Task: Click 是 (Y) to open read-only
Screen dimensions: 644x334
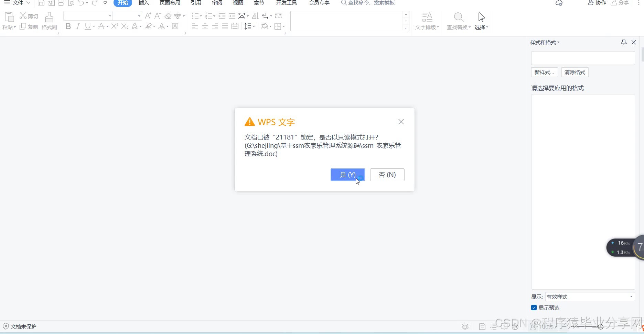Action: [x=348, y=175]
